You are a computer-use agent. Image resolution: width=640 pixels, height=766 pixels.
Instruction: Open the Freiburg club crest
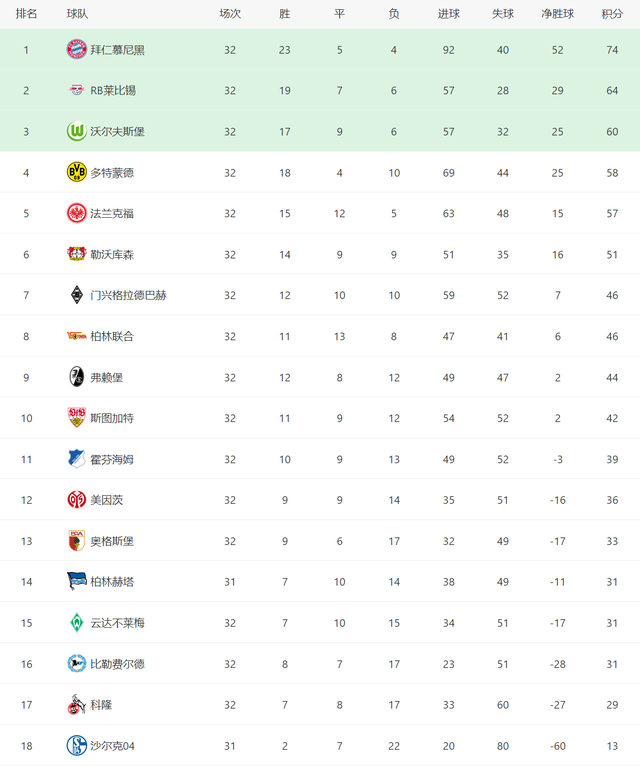[x=77, y=377]
